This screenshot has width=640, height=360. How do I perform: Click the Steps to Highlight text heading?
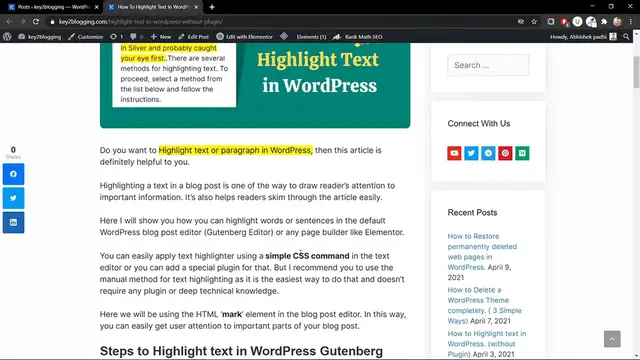[241, 351]
